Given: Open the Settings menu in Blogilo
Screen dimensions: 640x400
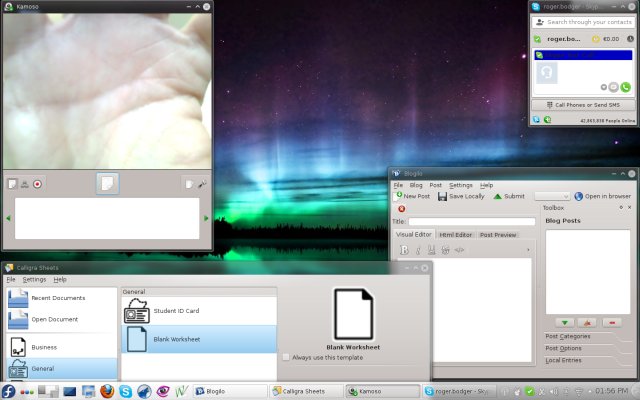Looking at the screenshot, I should [x=460, y=185].
